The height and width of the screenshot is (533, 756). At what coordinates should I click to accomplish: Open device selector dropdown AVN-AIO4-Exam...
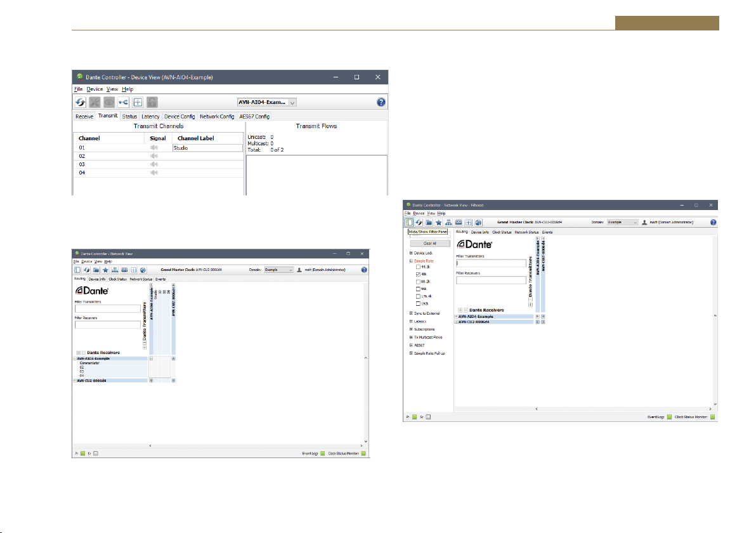pyautogui.click(x=266, y=102)
